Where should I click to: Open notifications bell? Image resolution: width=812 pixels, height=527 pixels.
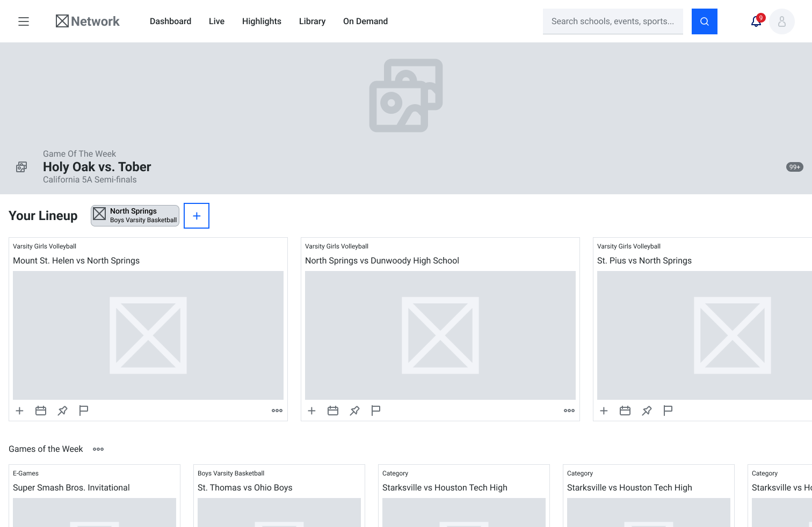756,21
